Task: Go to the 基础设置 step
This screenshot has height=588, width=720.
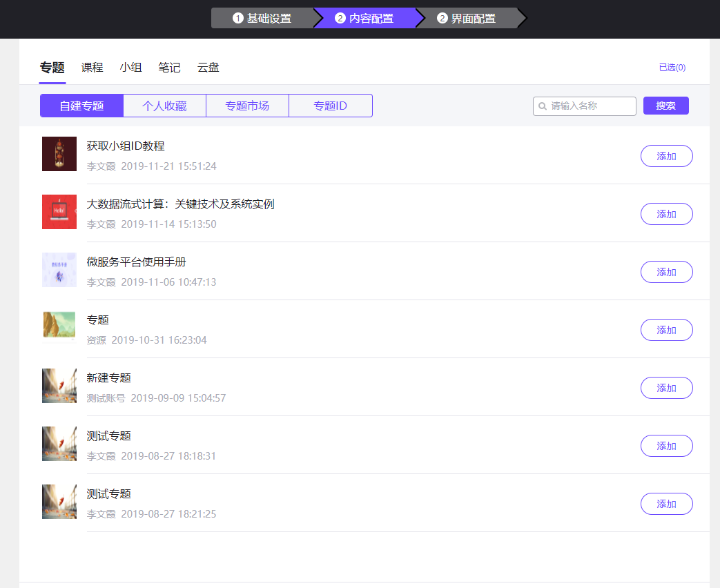Action: [262, 19]
